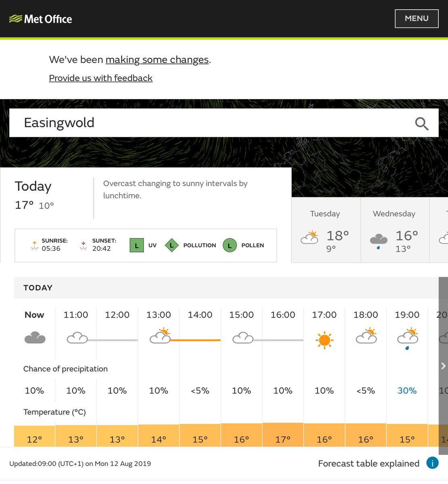The height and width of the screenshot is (484, 448).
Task: Open the Tuesday forecast panel
Action: pos(325,230)
